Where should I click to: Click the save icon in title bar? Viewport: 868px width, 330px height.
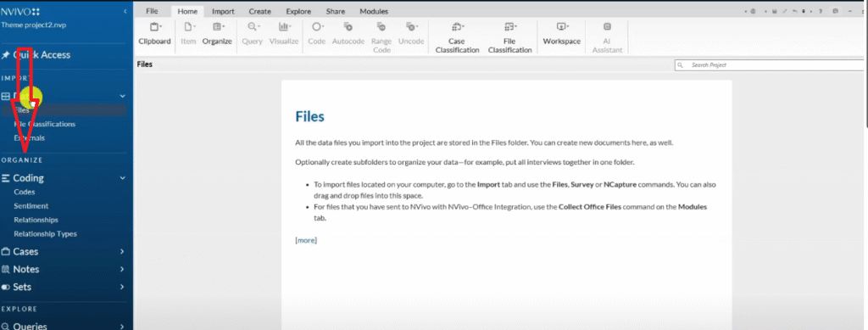pyautogui.click(x=775, y=11)
